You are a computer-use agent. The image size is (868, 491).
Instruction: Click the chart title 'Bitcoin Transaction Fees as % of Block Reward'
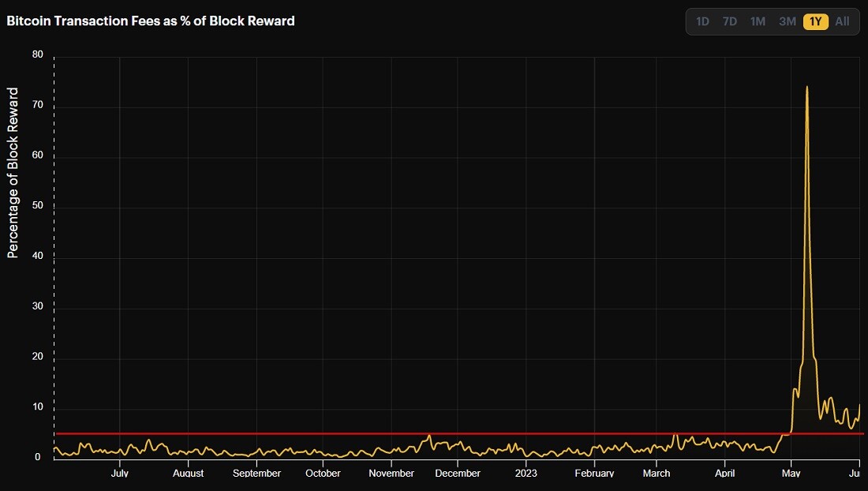[151, 21]
